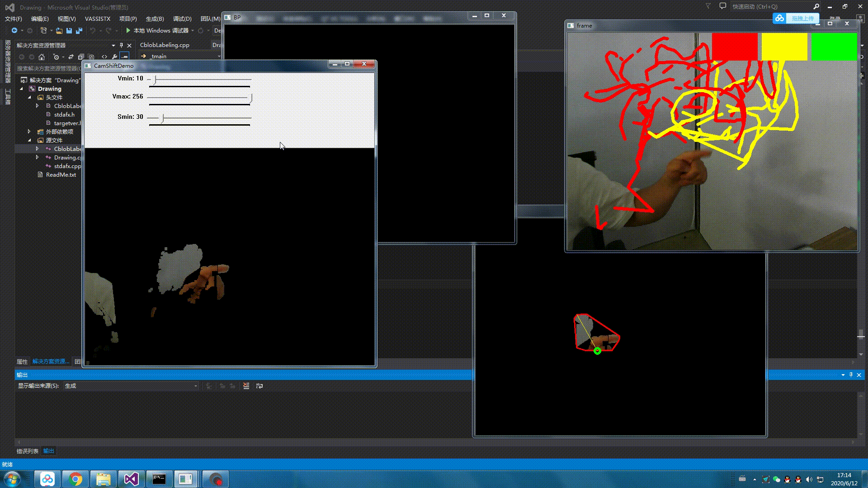Click the Home icon in Solution Explorer

[x=42, y=57]
